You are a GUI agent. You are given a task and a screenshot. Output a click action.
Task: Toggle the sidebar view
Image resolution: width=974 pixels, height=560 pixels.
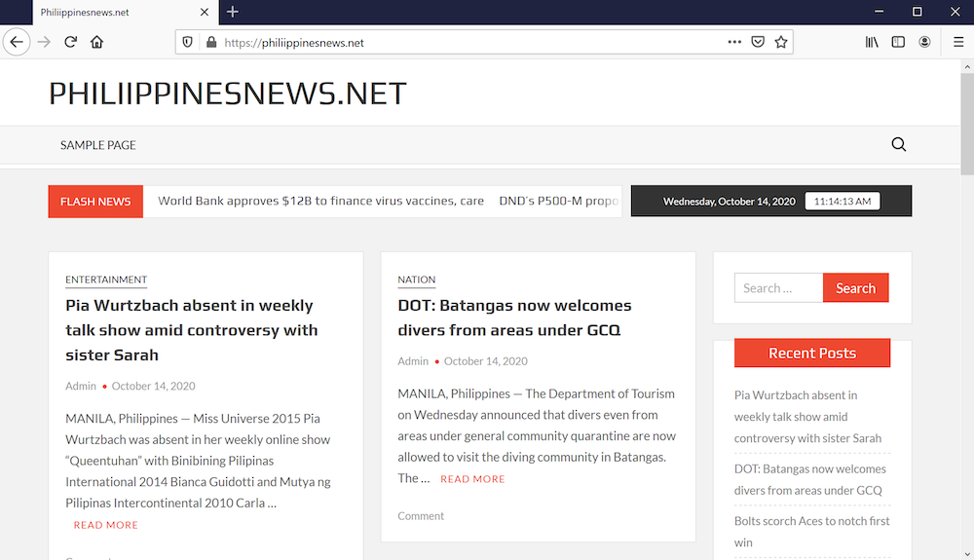click(898, 42)
